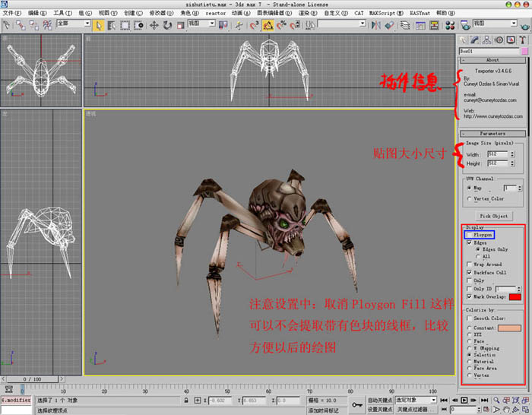
Task: Open the 编辑(E) menu
Action: [37, 13]
